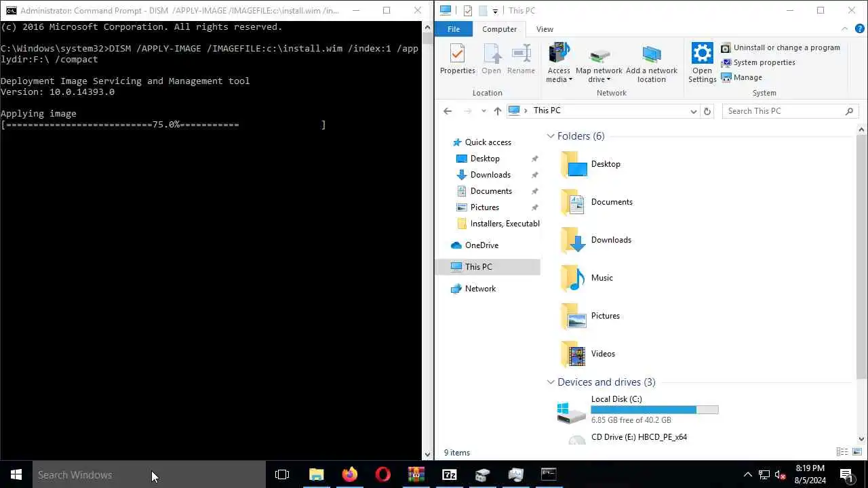Launch Opera from taskbar

(383, 474)
